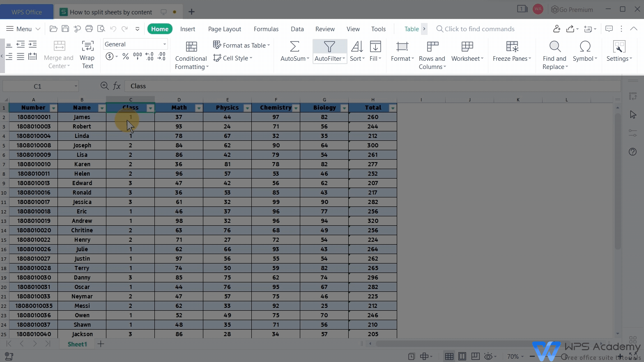
Task: Toggle the AutoFilter funnel button
Action: pyautogui.click(x=329, y=46)
